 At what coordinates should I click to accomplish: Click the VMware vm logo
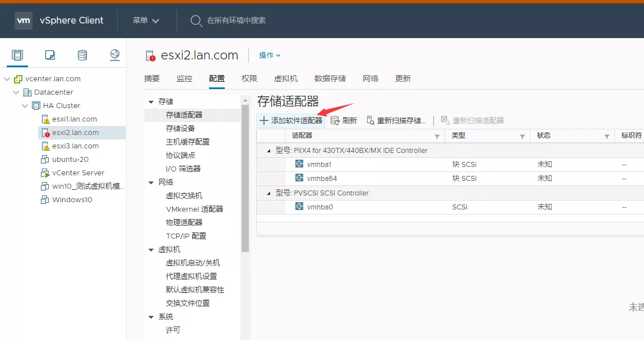coord(24,20)
